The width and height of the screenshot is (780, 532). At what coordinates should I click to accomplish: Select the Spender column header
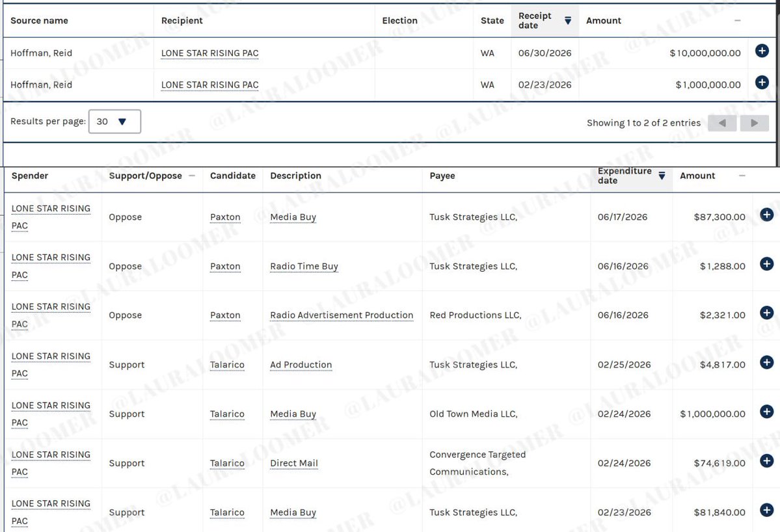click(30, 176)
